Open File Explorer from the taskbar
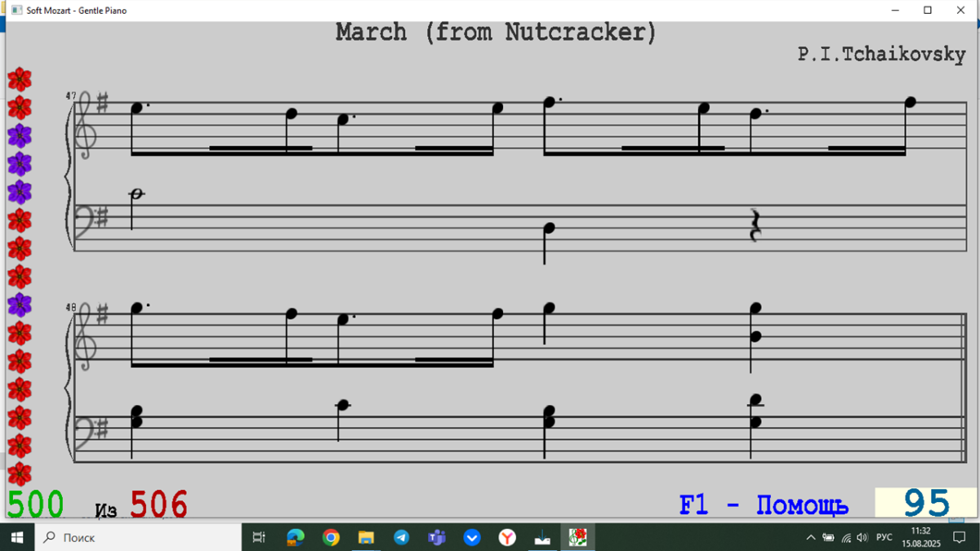This screenshot has width=980, height=551. tap(366, 537)
